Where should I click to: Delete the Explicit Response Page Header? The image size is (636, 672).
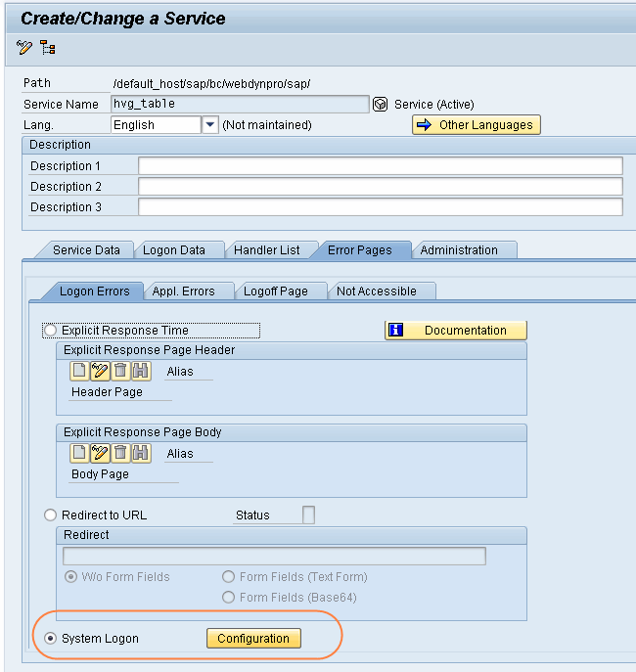click(x=120, y=372)
